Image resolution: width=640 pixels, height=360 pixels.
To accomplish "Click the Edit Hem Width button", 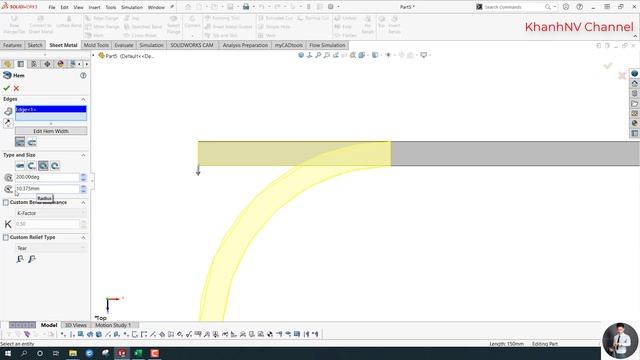I will (x=51, y=131).
